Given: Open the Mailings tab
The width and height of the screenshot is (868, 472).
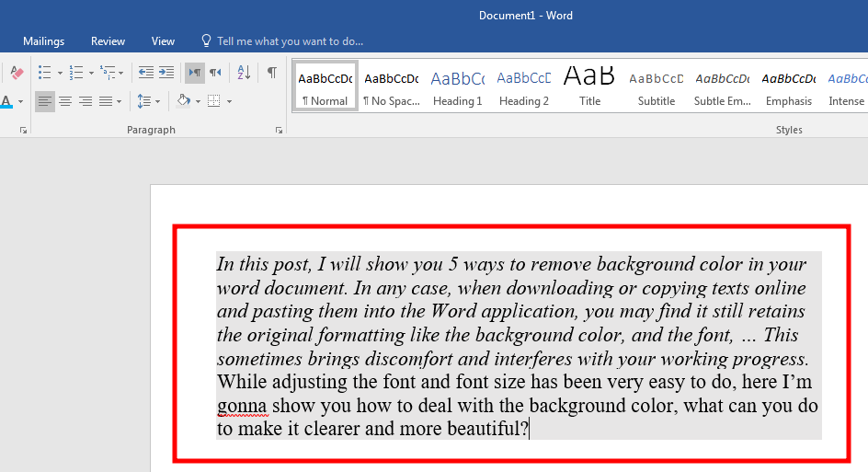Looking at the screenshot, I should pos(44,41).
